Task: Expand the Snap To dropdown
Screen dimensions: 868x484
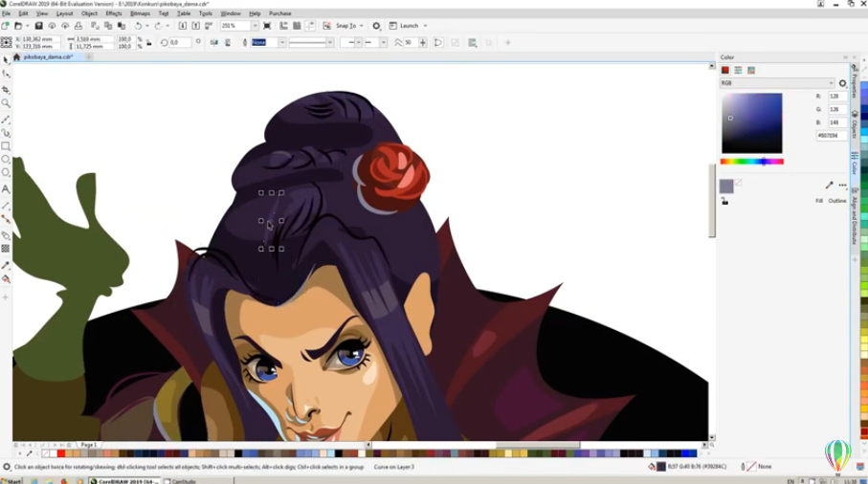Action: [x=362, y=26]
